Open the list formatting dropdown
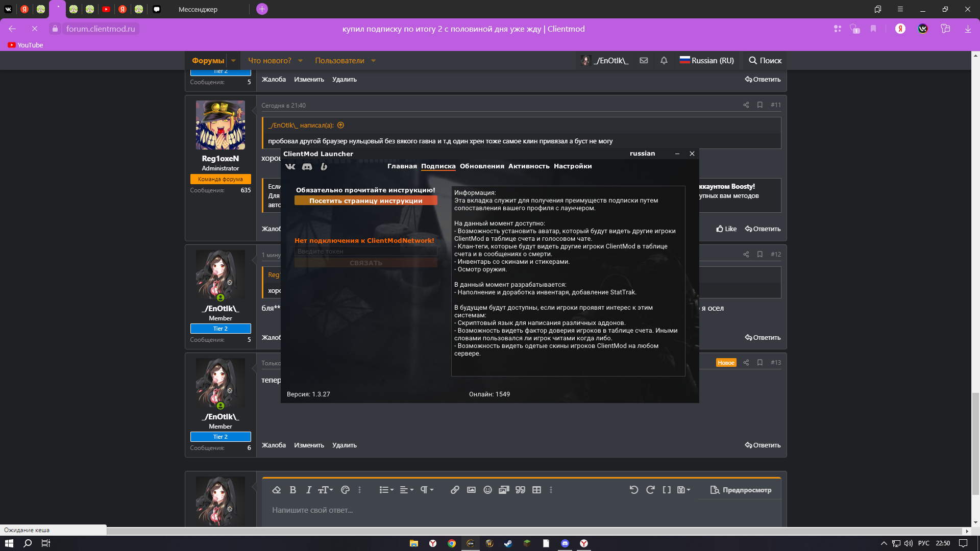 (386, 490)
